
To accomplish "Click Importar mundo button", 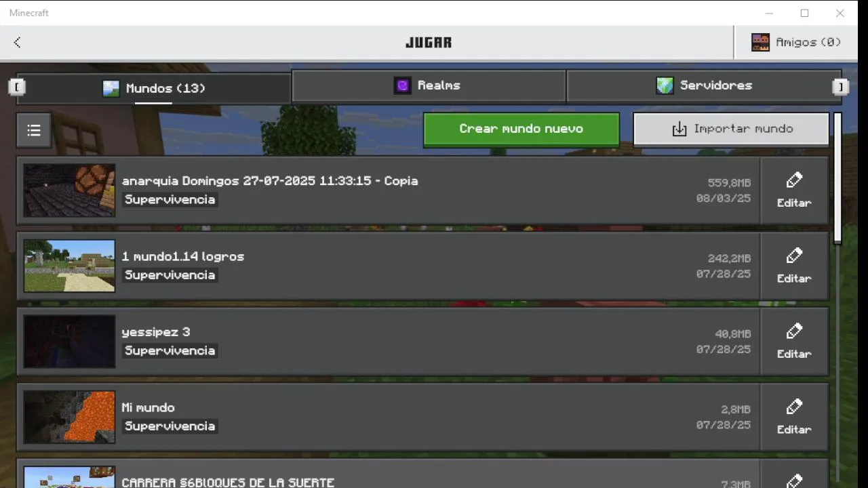I will pyautogui.click(x=731, y=129).
